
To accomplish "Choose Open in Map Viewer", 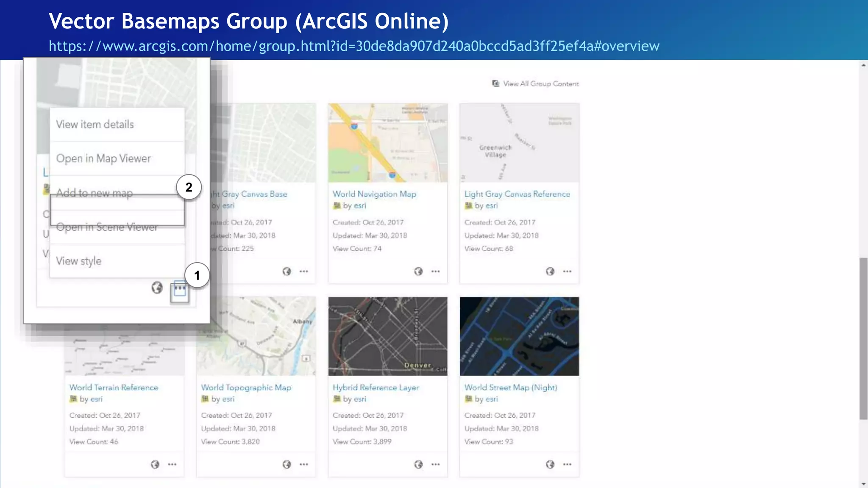I will click(117, 158).
